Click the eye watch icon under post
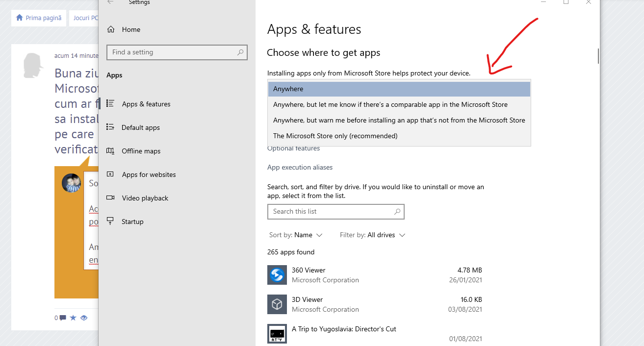The image size is (644, 346). pos(84,318)
